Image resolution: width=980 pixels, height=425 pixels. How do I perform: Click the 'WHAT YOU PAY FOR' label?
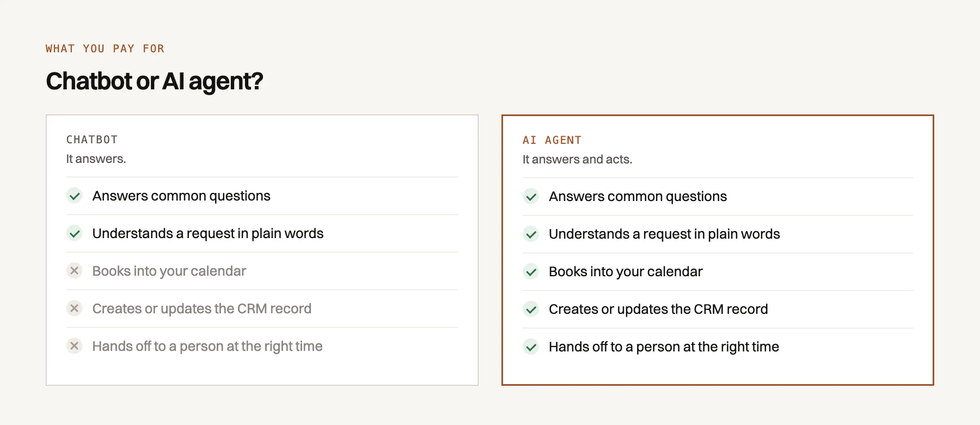tap(105, 48)
